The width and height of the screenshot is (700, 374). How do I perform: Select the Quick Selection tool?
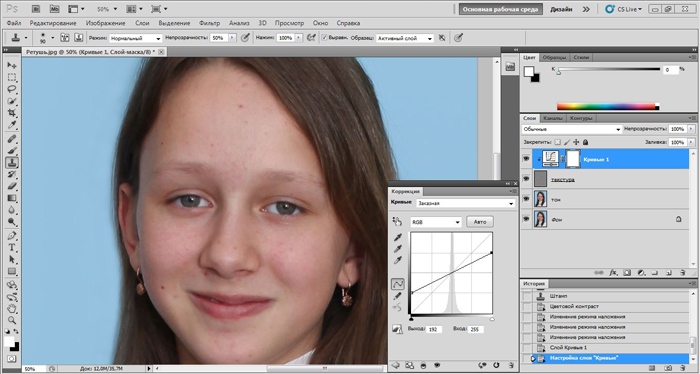[x=12, y=101]
